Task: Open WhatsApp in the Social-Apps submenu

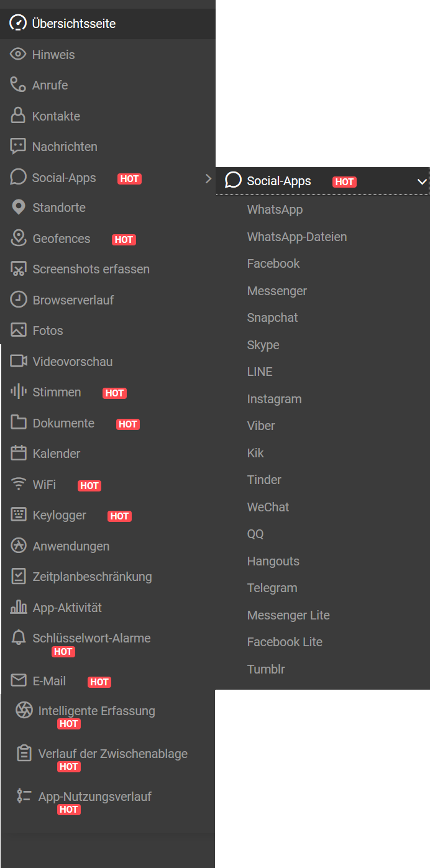Action: click(x=275, y=209)
